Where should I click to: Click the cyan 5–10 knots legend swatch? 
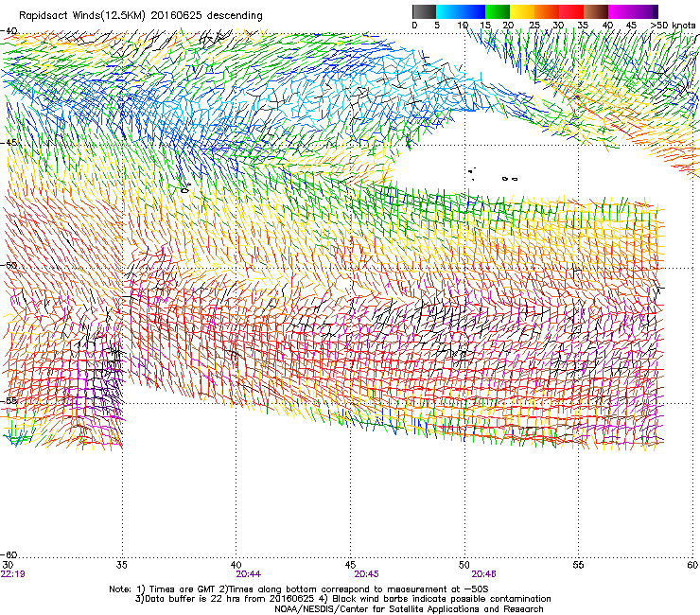click(447, 11)
